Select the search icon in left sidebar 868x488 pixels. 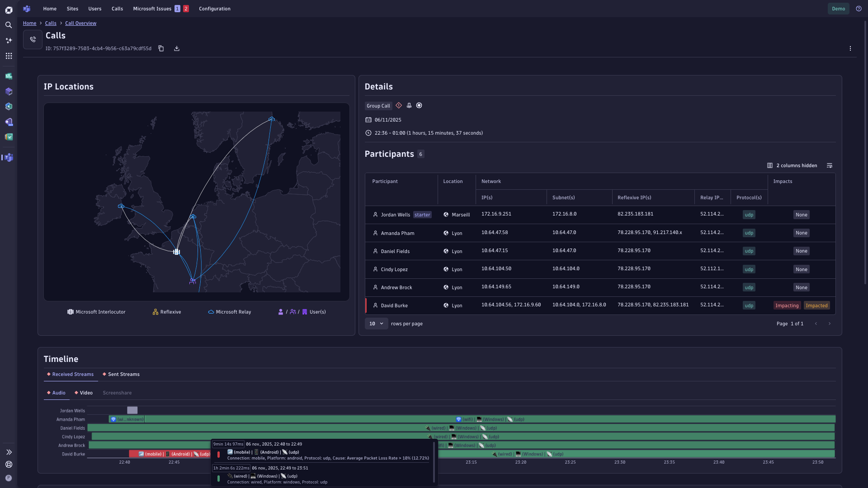(9, 25)
